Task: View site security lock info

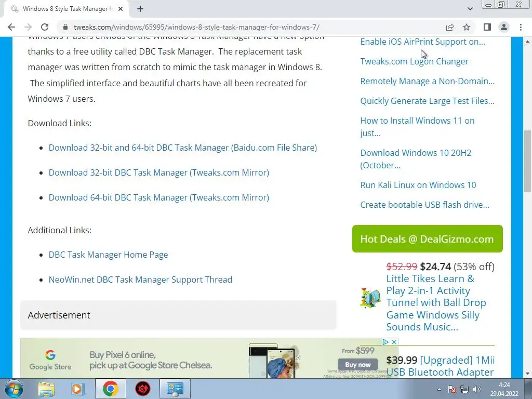Action: coord(66,27)
